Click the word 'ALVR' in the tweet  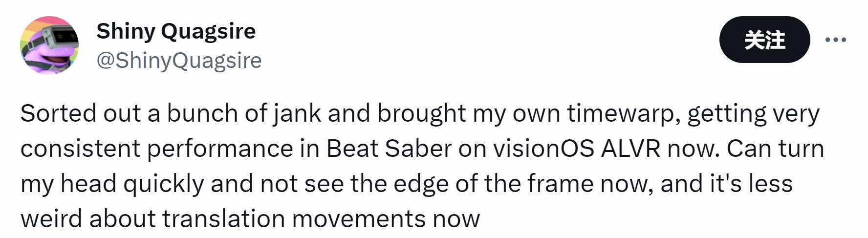[x=630, y=149]
